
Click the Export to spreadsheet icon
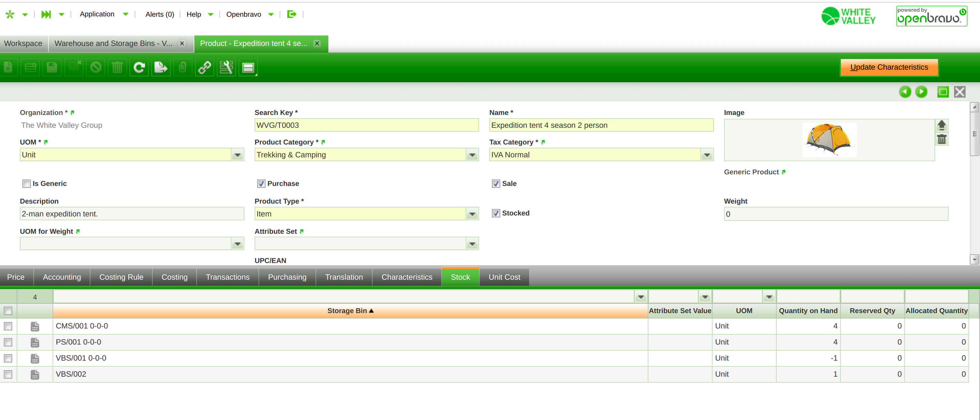(x=161, y=67)
